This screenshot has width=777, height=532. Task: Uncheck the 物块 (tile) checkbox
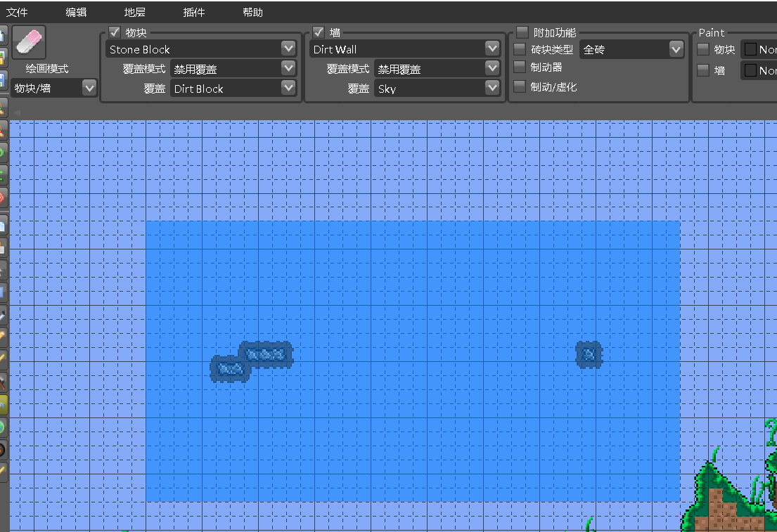(x=115, y=32)
